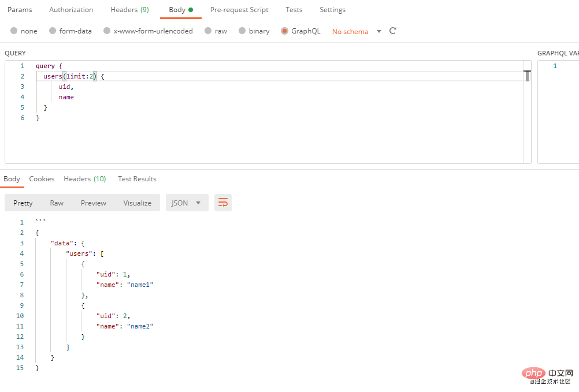
Task: Select the Preview response view
Action: pyautogui.click(x=94, y=203)
